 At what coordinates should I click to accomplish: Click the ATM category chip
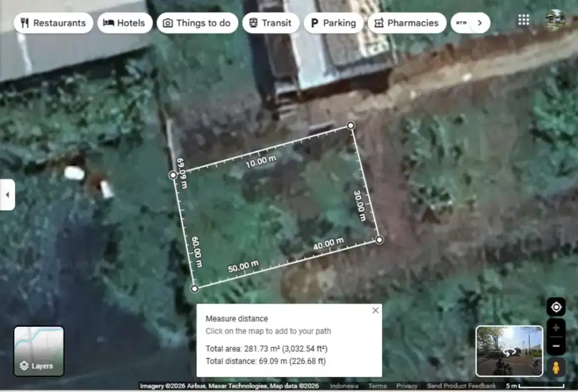pos(461,23)
